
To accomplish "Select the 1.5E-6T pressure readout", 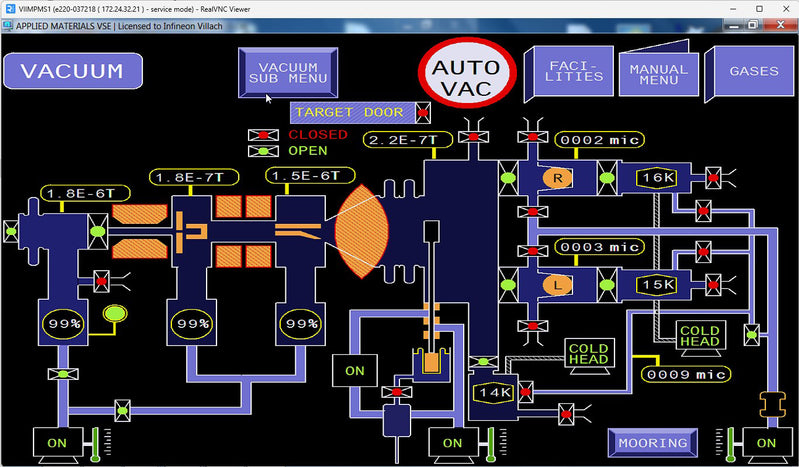I will click(x=310, y=176).
